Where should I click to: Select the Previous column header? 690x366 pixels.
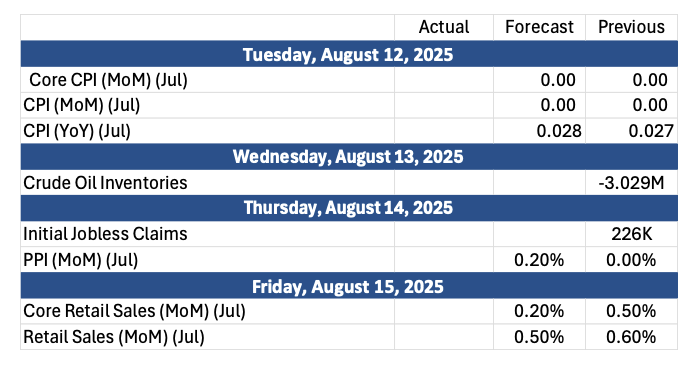(631, 27)
